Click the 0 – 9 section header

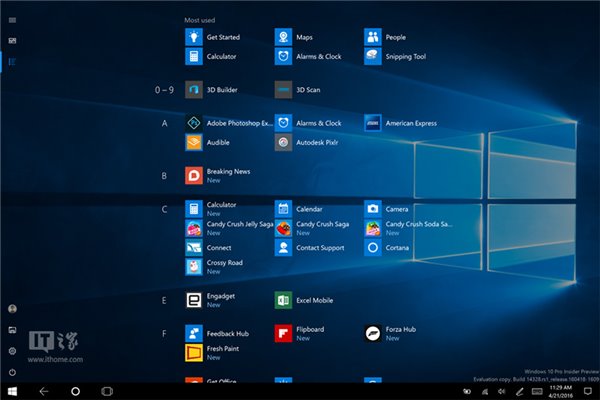(x=164, y=90)
